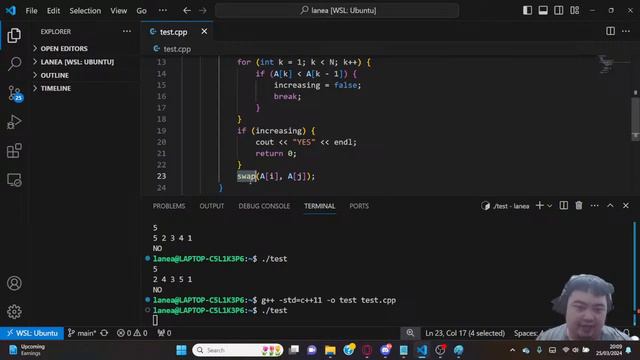
Task: Open the Search view in activity bar
Action: tap(14, 64)
